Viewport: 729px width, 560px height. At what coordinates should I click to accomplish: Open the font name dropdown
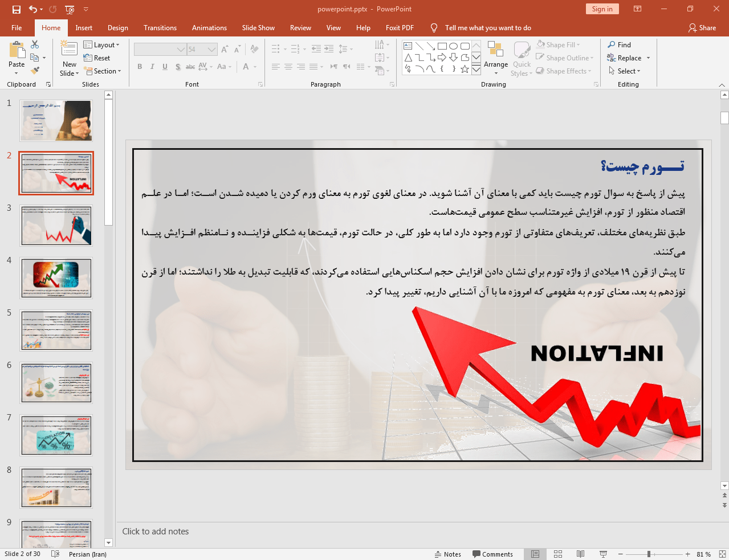tap(181, 50)
